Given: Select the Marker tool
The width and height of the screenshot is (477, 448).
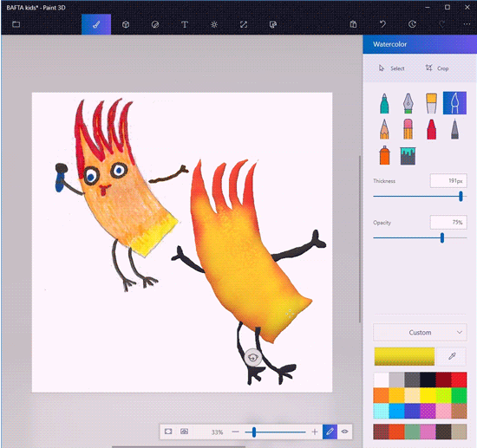Looking at the screenshot, I should coord(384,103).
